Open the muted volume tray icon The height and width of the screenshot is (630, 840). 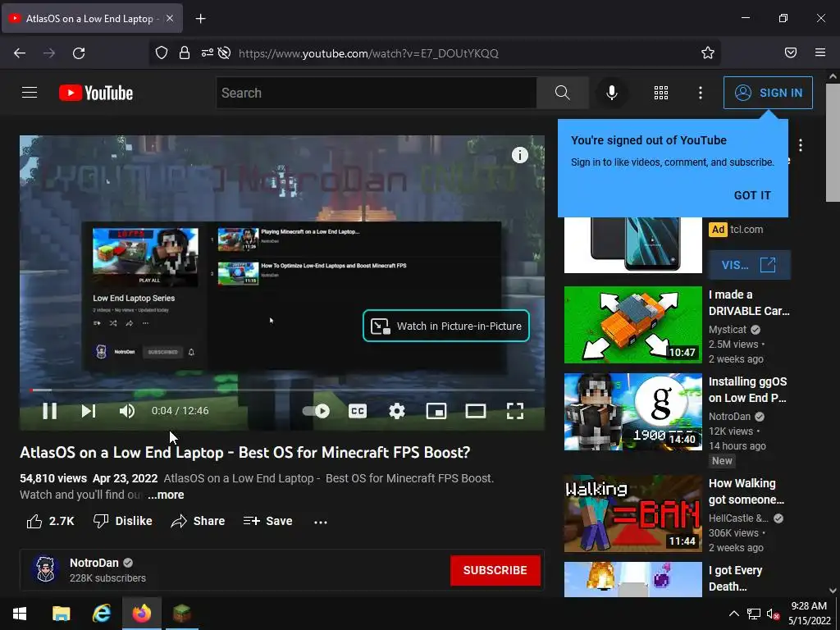(x=773, y=614)
